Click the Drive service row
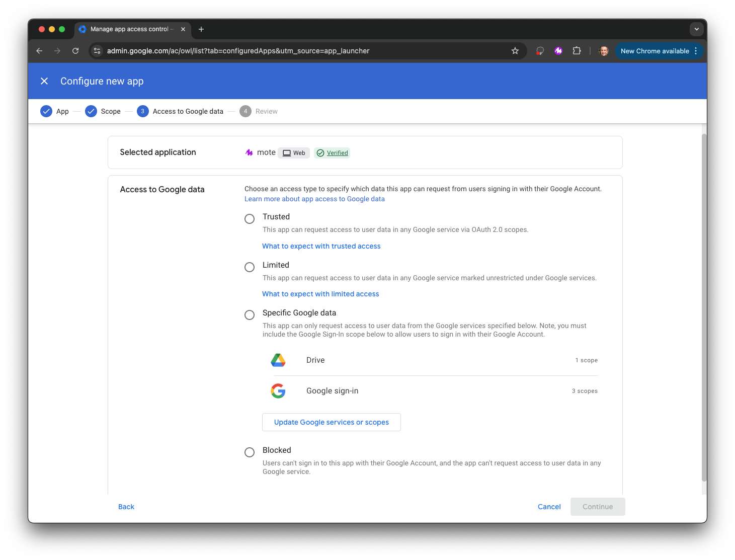 434,360
